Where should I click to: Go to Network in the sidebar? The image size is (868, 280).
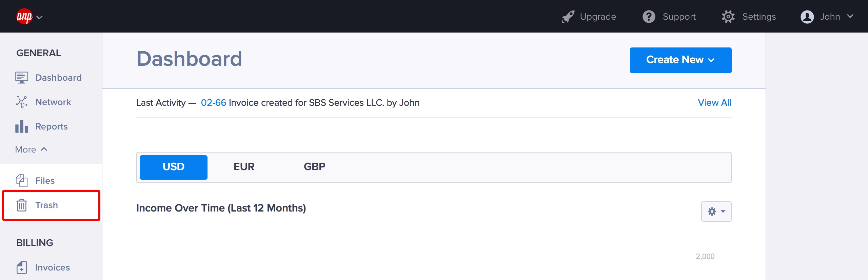tap(53, 102)
